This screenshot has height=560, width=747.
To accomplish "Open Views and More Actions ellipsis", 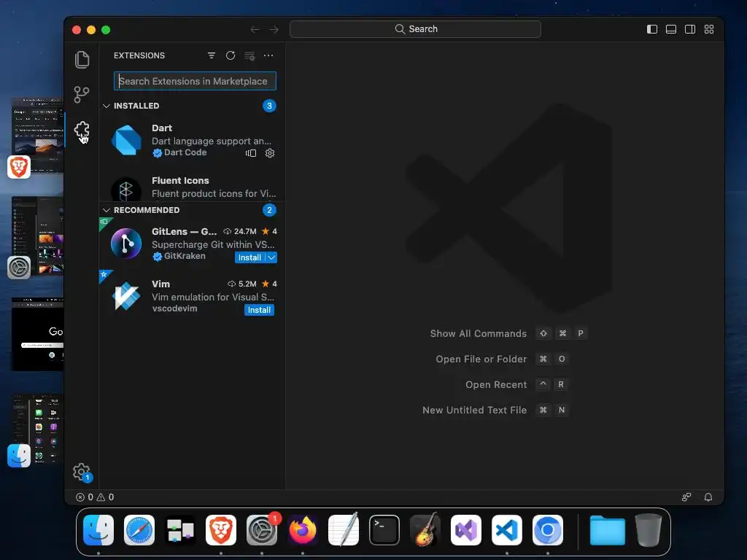I will 268,55.
